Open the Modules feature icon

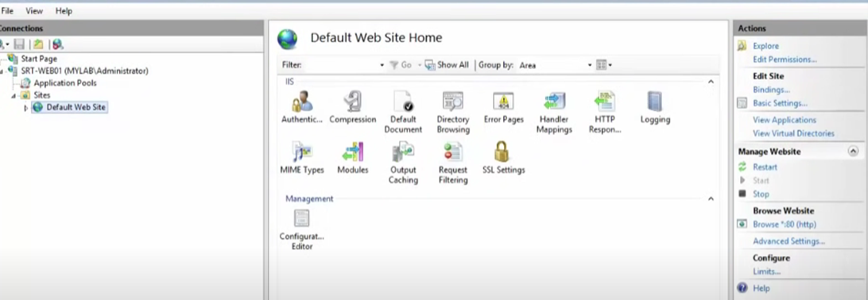353,152
